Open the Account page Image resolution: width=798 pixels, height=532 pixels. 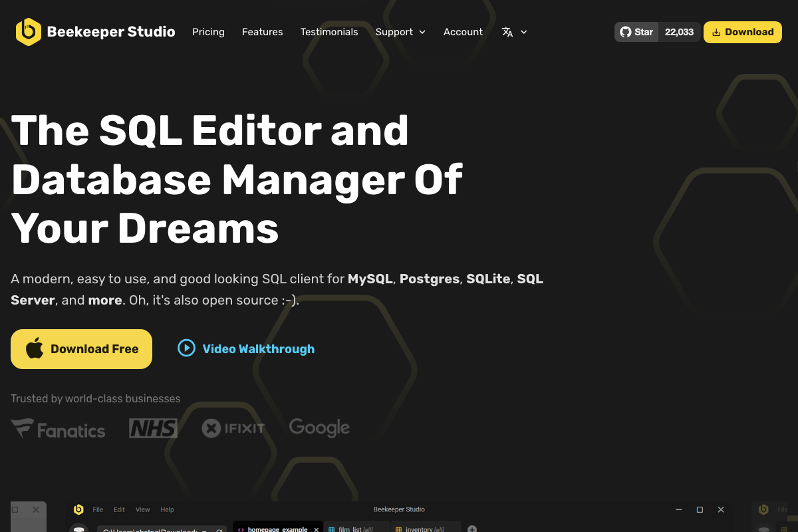tap(463, 32)
